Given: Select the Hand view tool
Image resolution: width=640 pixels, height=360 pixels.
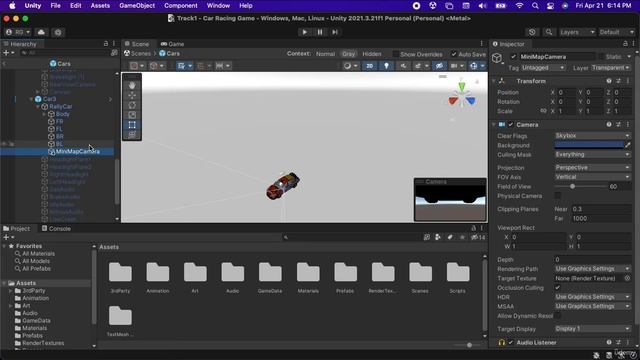Looking at the screenshot, I should point(132,85).
